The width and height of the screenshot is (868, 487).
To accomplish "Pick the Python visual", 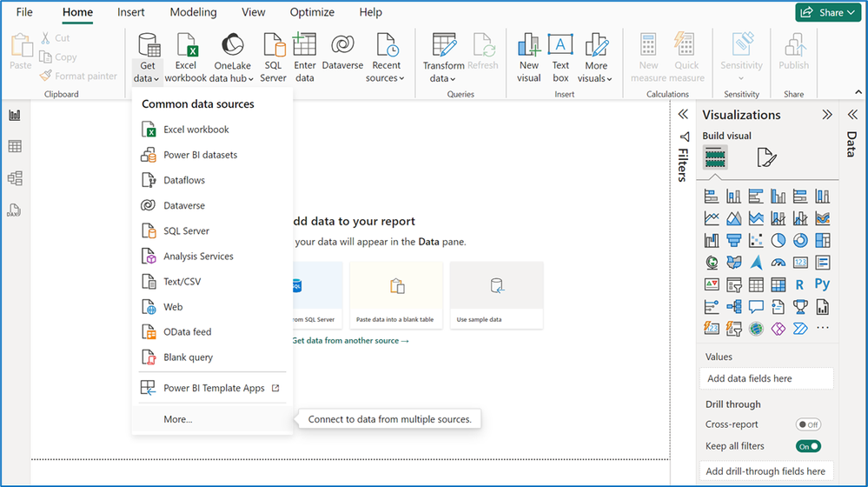I will point(822,284).
